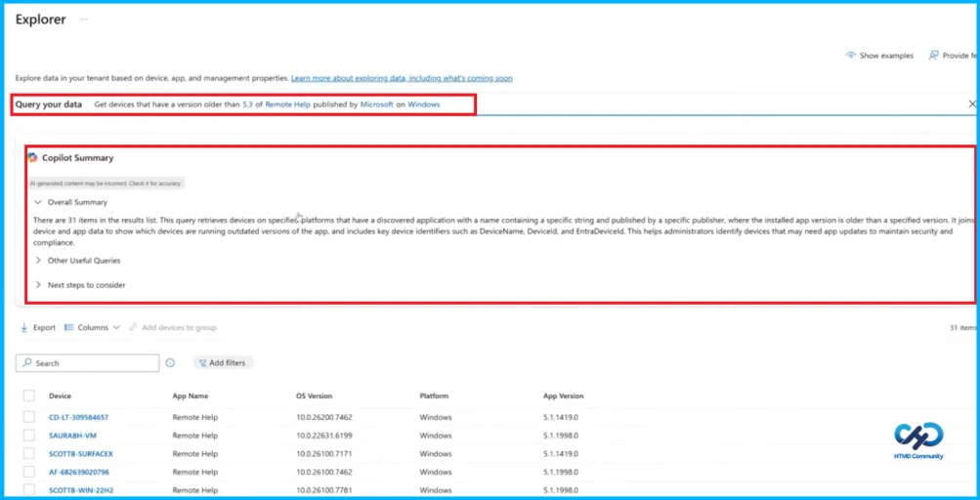980x500 pixels.
Task: Select App Version 5.1.1419.0 for CD-LT-309584657
Action: [561, 417]
